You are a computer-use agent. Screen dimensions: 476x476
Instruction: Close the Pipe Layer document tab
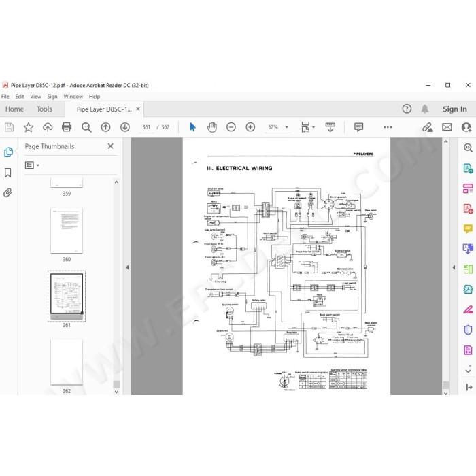click(x=138, y=109)
